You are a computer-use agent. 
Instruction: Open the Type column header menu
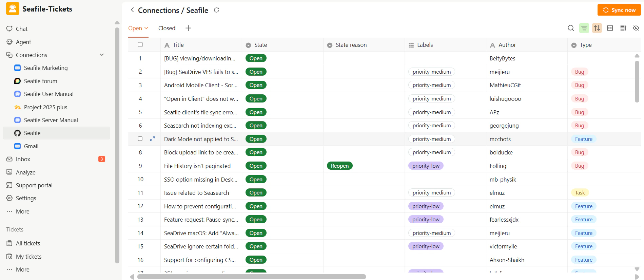[604, 45]
